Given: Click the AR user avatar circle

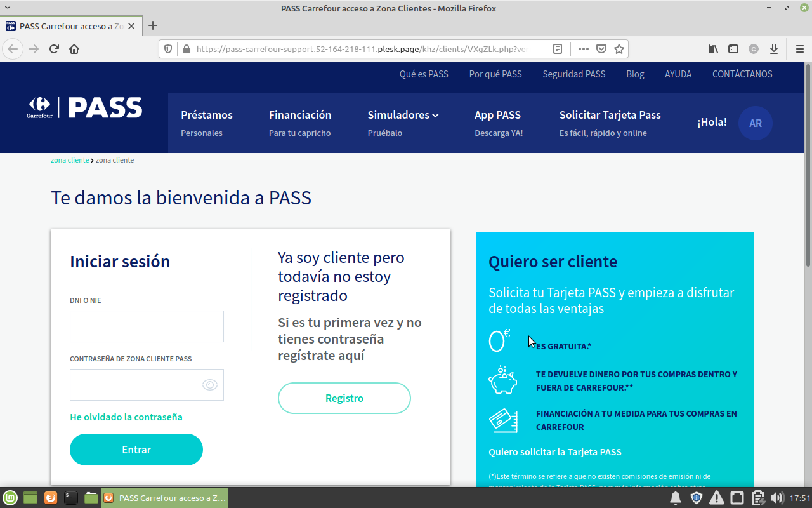Looking at the screenshot, I should [x=756, y=123].
